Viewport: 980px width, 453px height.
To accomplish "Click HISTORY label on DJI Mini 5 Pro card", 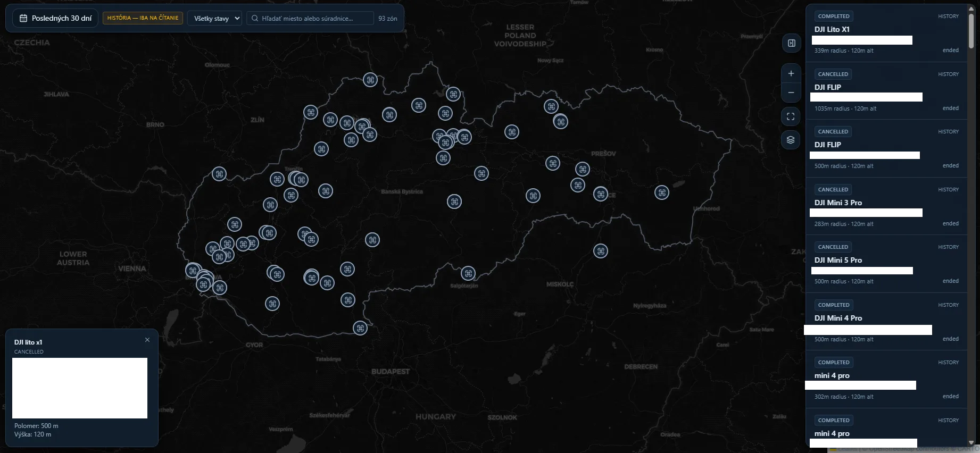I will [948, 247].
